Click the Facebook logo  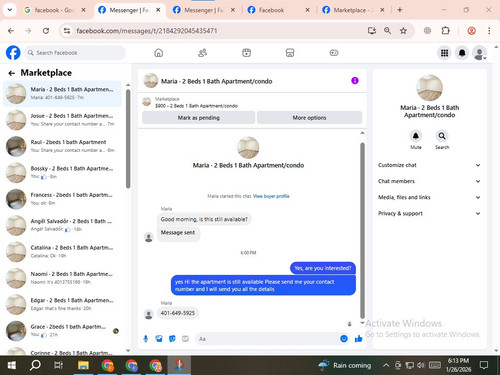pos(13,53)
